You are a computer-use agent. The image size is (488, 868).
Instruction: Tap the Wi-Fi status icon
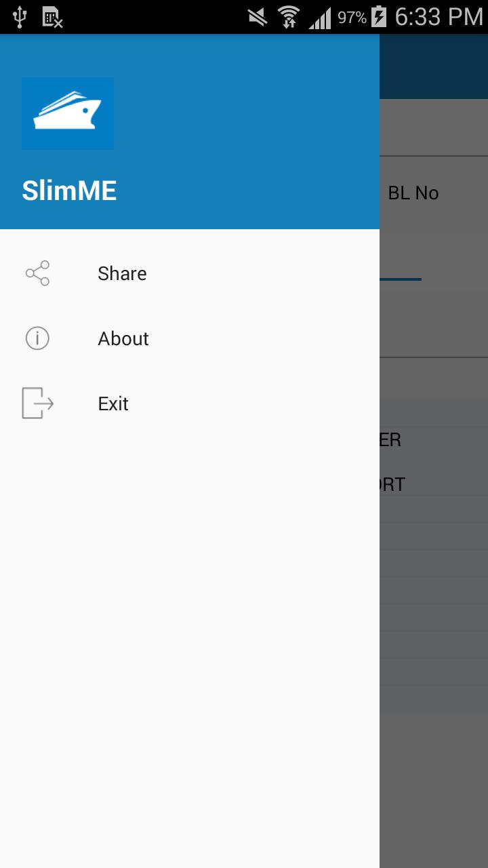coord(289,17)
